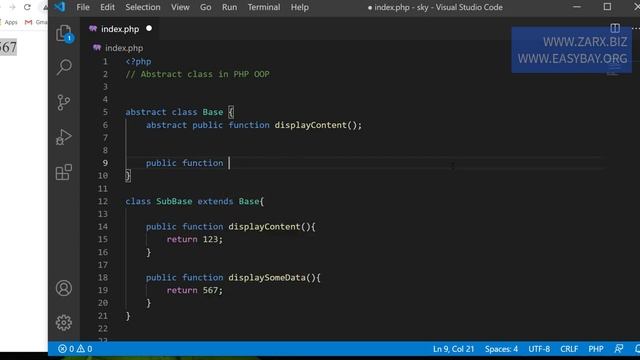Click line number 18 in the gutter
Image resolution: width=640 pixels, height=360 pixels.
103,278
